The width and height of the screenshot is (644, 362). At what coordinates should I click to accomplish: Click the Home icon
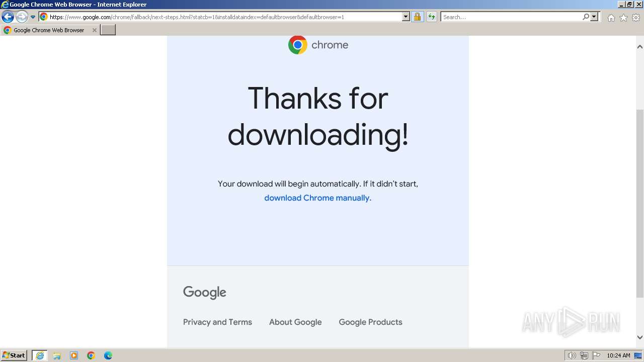tap(611, 18)
